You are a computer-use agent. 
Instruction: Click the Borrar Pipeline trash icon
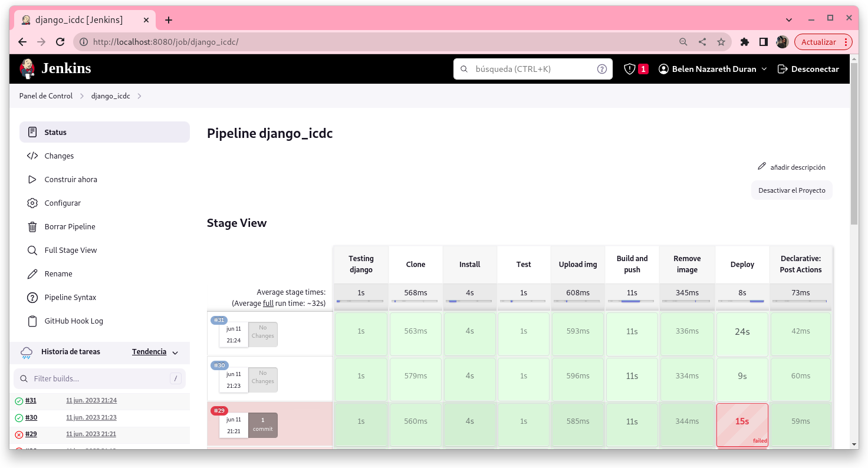32,227
